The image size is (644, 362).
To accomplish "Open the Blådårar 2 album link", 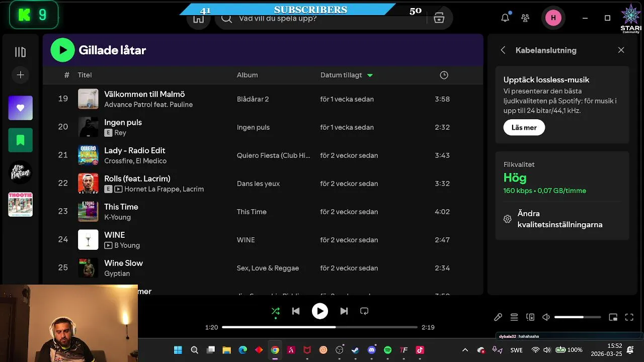I will pyautogui.click(x=253, y=99).
